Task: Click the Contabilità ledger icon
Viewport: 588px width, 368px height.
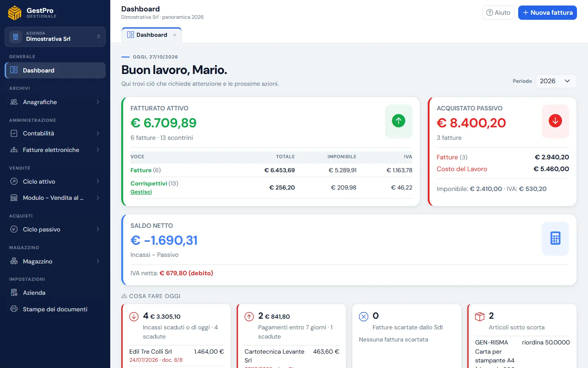Action: 14,133
